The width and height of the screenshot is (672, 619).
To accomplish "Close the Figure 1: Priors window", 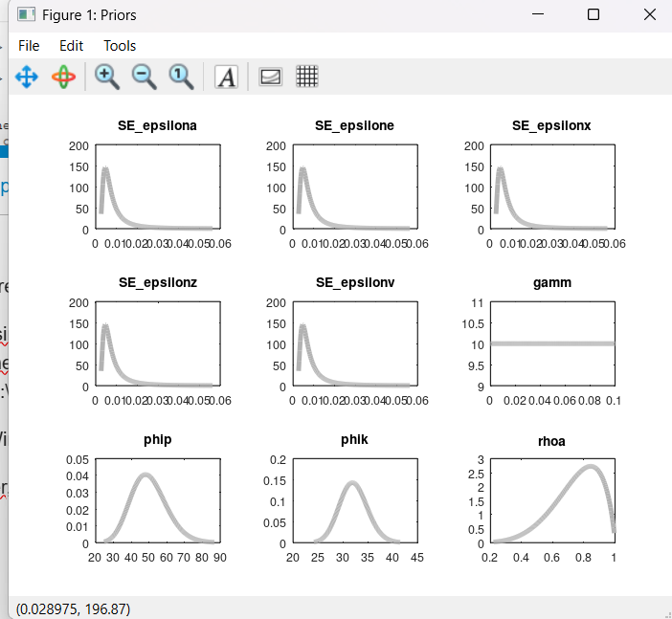I will [x=647, y=14].
